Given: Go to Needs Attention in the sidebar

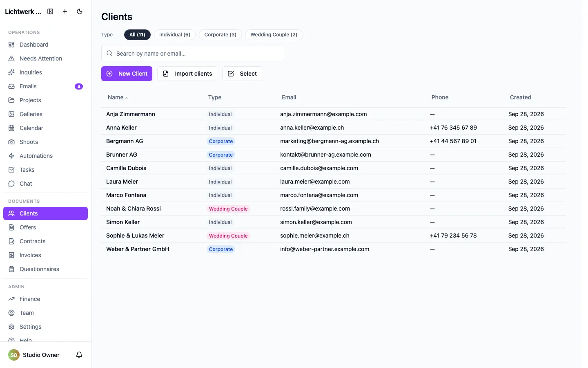Looking at the screenshot, I should (x=45, y=58).
